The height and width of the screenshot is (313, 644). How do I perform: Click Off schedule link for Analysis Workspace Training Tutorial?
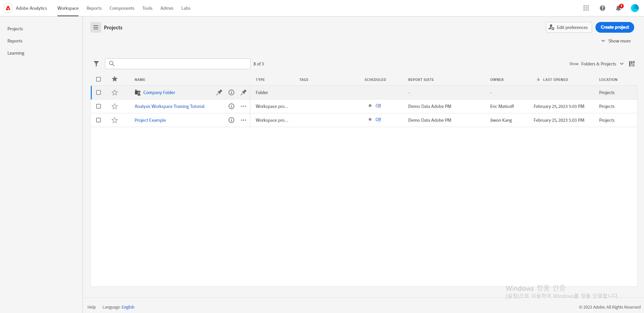pos(378,106)
